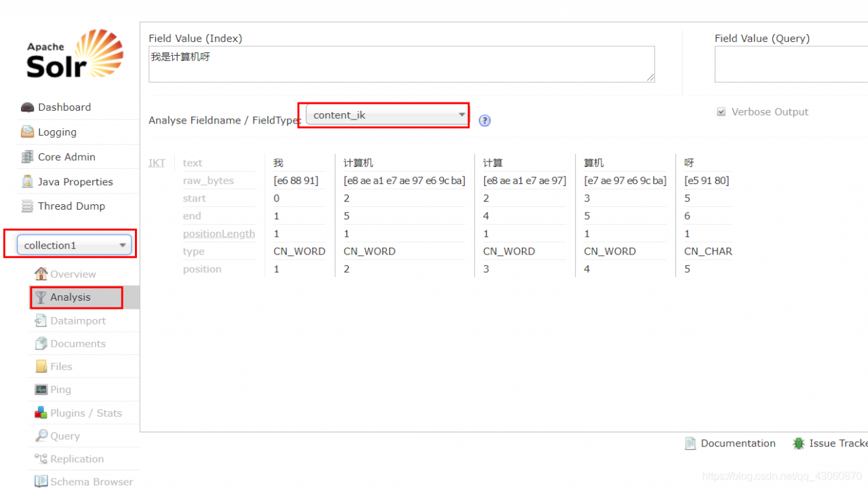The height and width of the screenshot is (488, 868).
Task: Open the Analysis menu item
Action: point(70,297)
